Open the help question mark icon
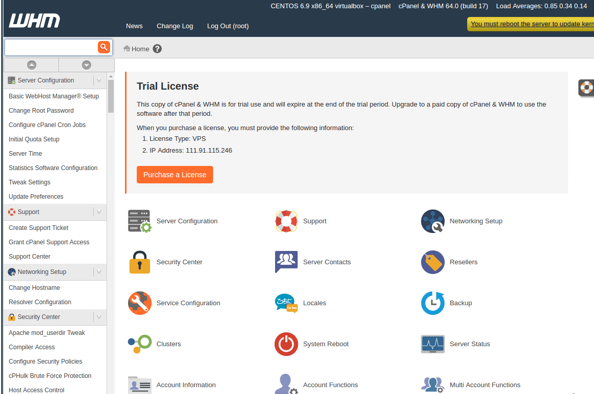The height and width of the screenshot is (394, 594). [157, 49]
